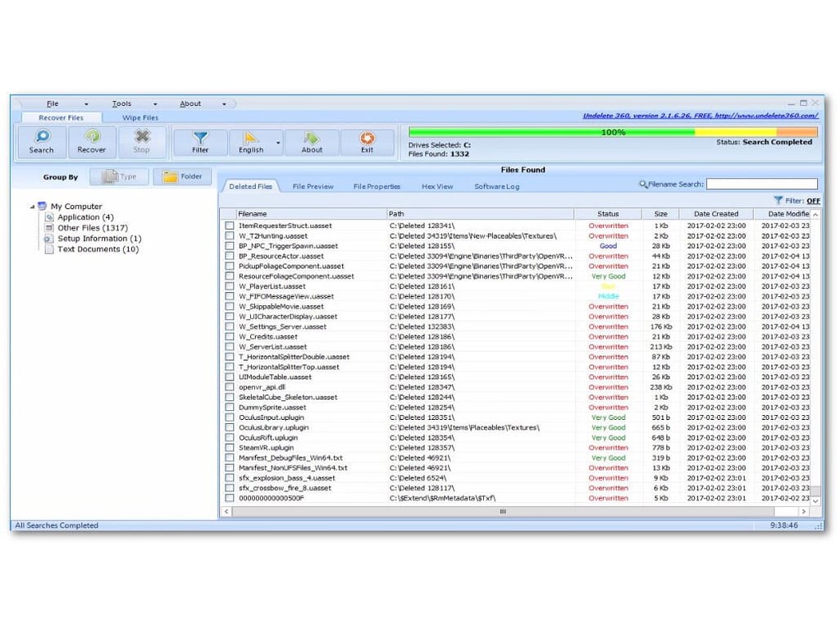Click the filter funnel icon beside Filter: OFF
The height and width of the screenshot is (625, 840).
click(x=778, y=200)
